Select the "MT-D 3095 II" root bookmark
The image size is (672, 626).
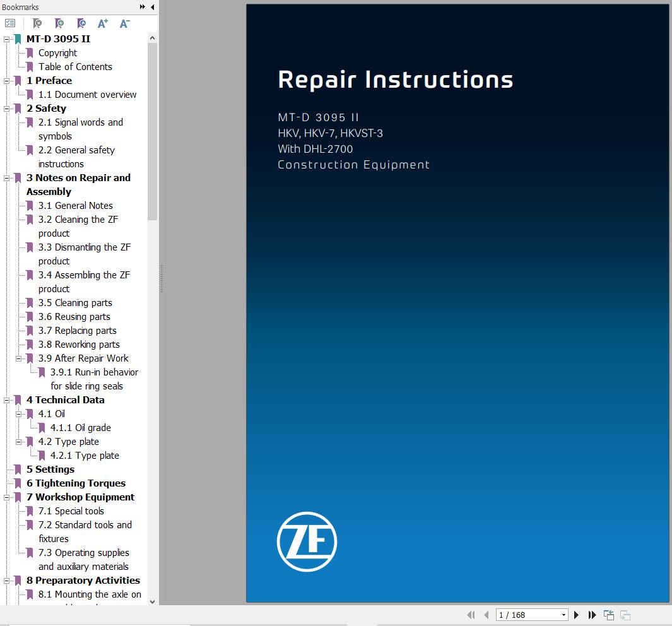coord(58,38)
